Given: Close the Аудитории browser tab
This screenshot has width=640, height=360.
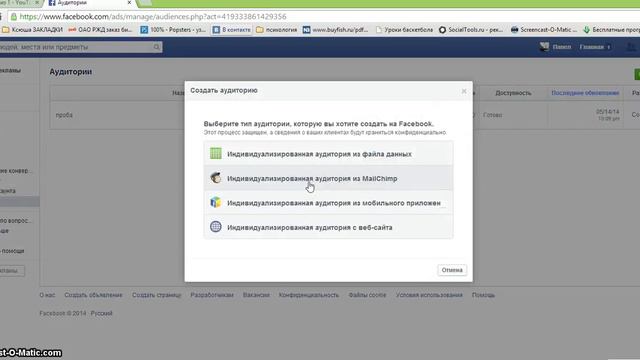Looking at the screenshot, I should [x=129, y=3].
